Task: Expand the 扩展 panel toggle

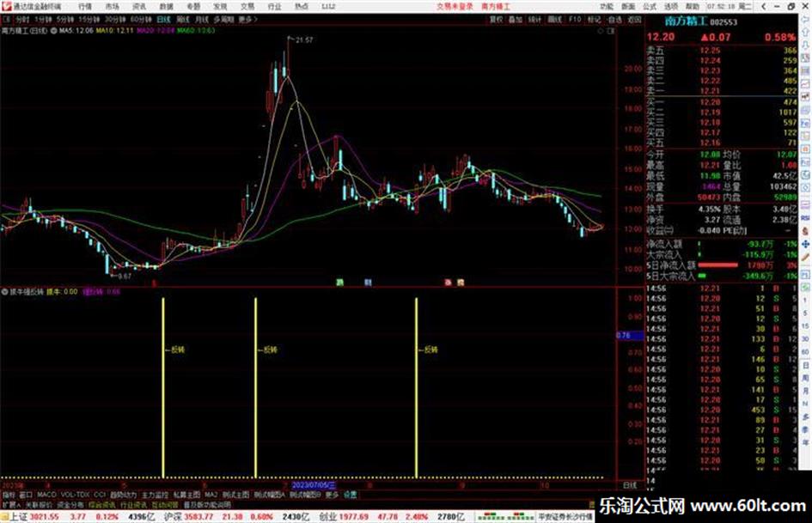Action: tap(11, 504)
